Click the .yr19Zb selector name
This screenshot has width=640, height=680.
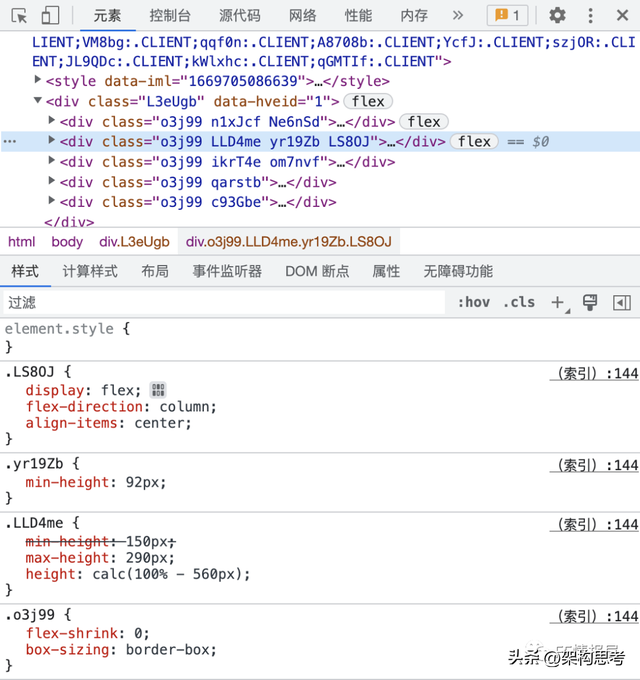tap(34, 464)
